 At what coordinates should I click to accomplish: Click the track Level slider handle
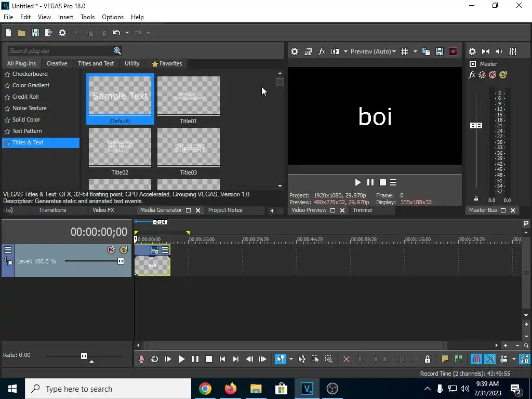coord(121,261)
